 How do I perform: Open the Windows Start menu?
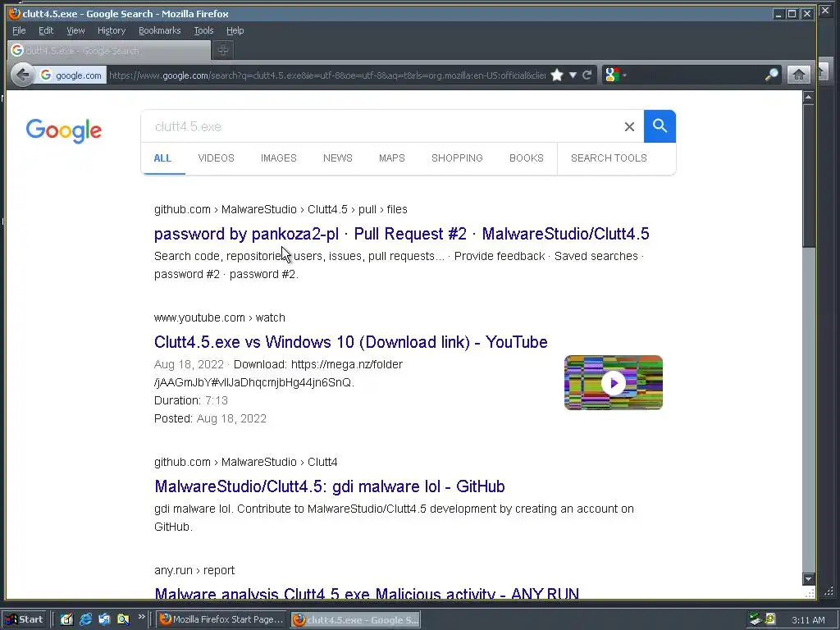click(x=25, y=619)
